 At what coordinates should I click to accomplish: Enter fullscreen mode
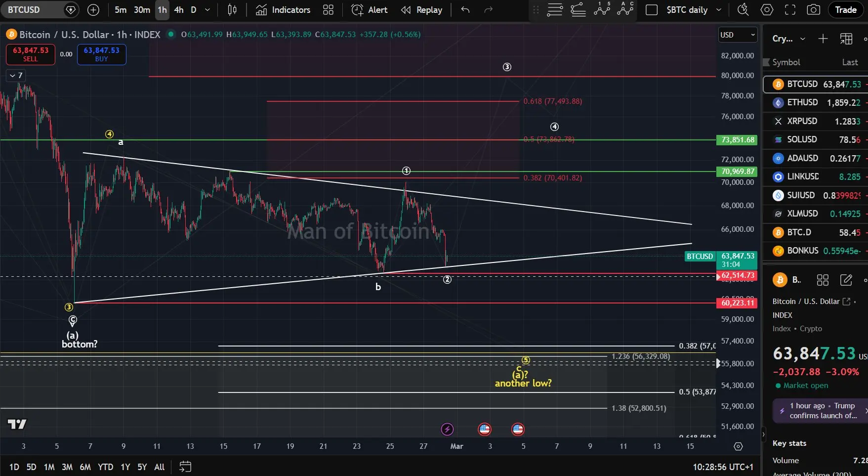pos(790,10)
